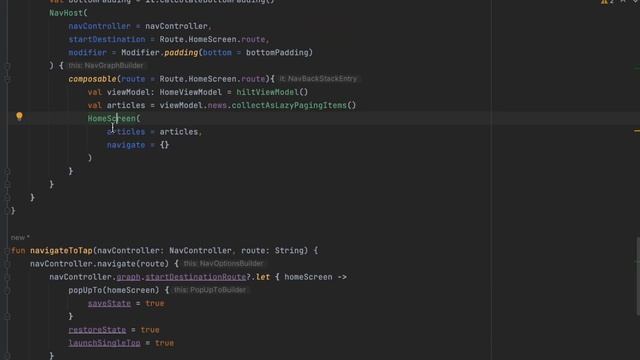Click the 'HomeScreen(' composable call
640x360 pixels.
[x=114, y=118]
